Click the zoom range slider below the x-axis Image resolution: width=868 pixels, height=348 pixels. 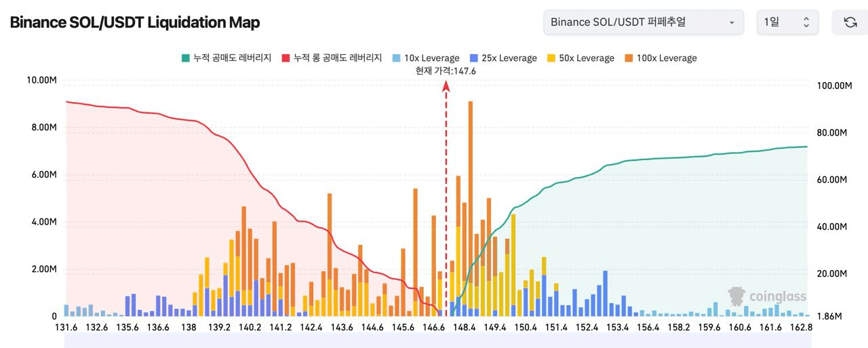pos(436,341)
